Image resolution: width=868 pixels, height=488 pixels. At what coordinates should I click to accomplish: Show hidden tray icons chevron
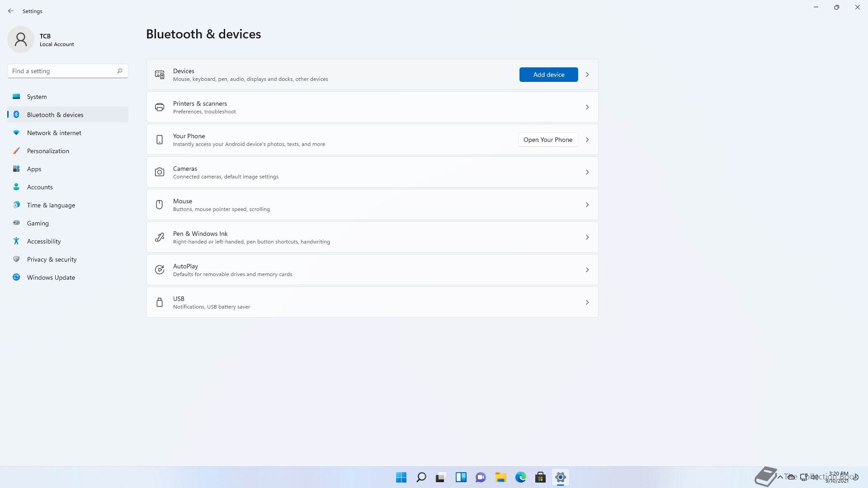[x=780, y=477]
